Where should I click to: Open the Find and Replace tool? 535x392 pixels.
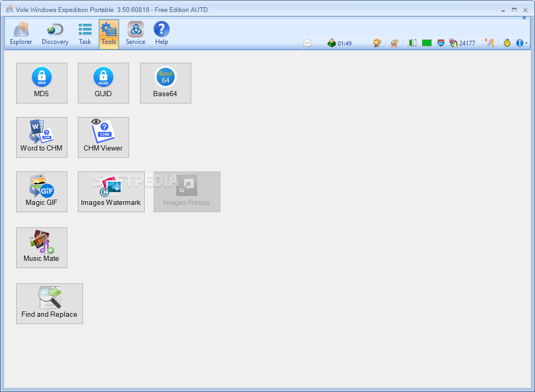tap(50, 304)
